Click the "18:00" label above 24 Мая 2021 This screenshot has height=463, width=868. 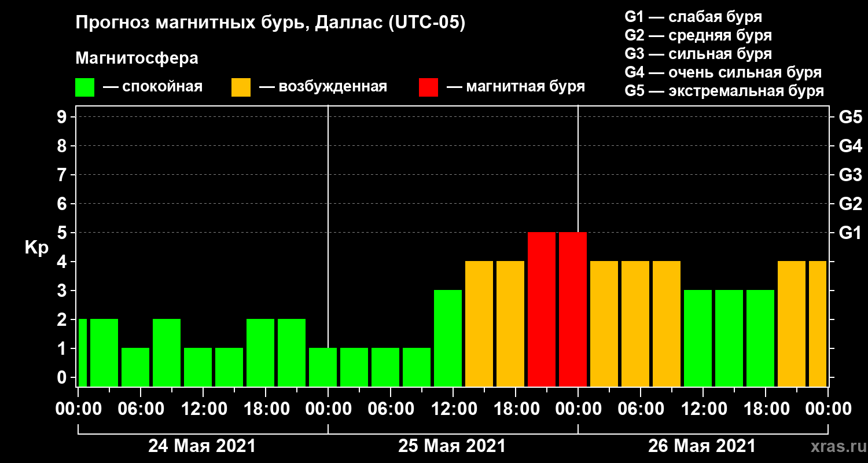pyautogui.click(x=266, y=409)
